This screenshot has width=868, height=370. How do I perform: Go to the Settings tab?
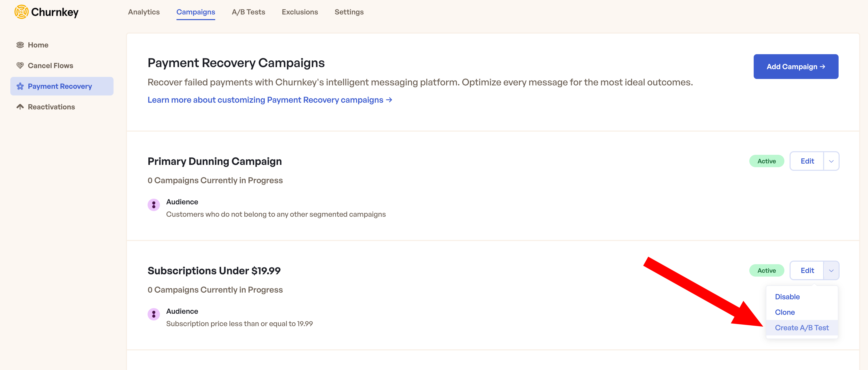(349, 12)
